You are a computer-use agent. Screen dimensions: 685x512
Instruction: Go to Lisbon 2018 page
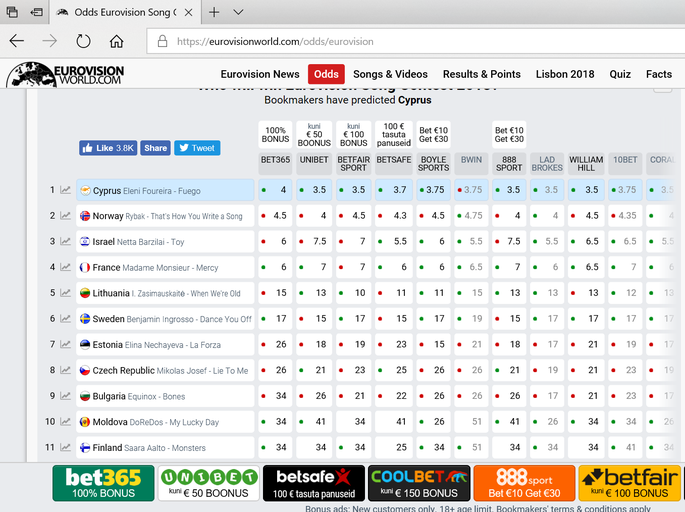565,74
